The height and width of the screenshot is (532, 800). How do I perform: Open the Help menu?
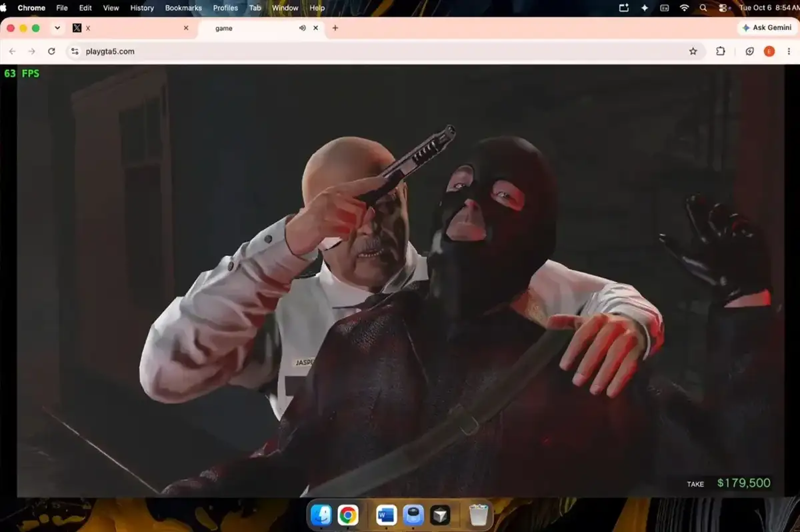coord(317,8)
